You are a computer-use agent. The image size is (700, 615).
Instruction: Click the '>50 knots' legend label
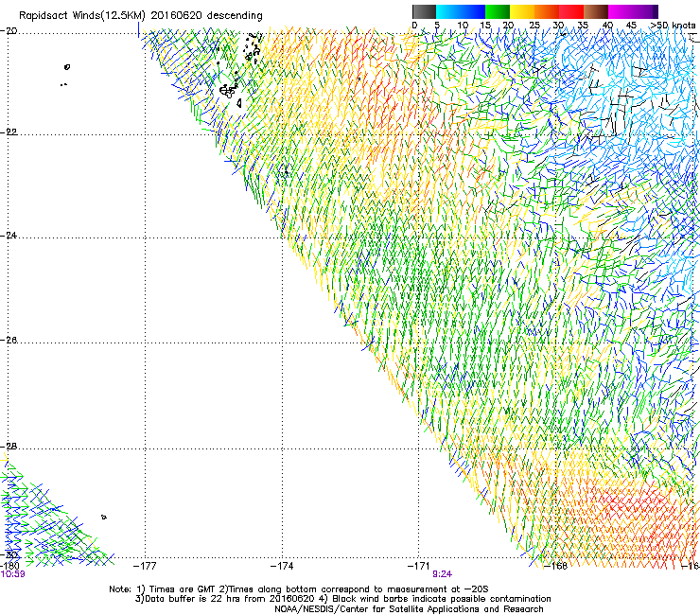(x=673, y=26)
